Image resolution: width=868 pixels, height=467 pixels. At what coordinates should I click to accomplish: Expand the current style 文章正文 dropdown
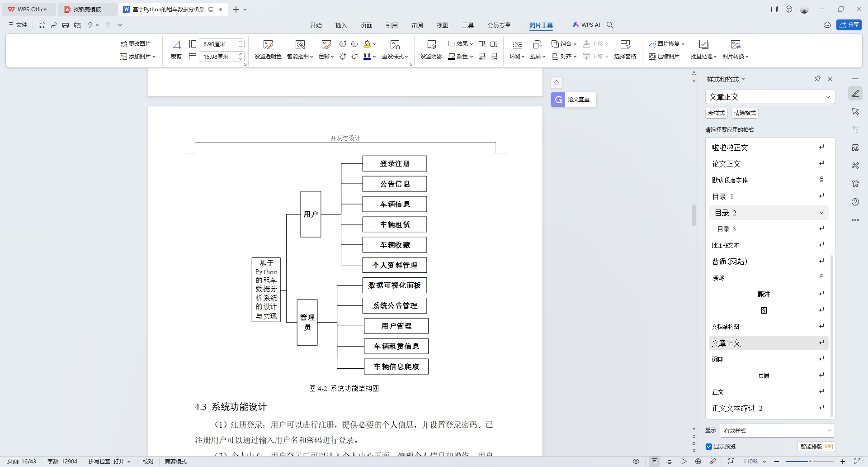828,97
